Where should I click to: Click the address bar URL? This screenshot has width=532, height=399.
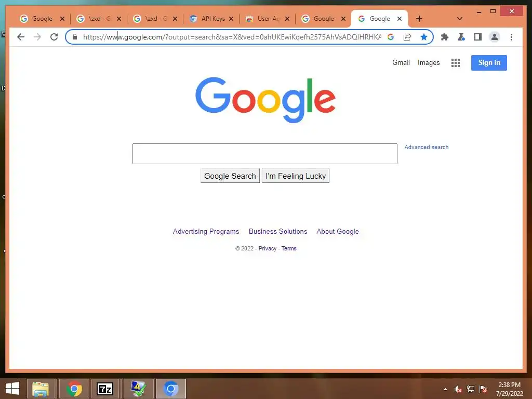[232, 37]
